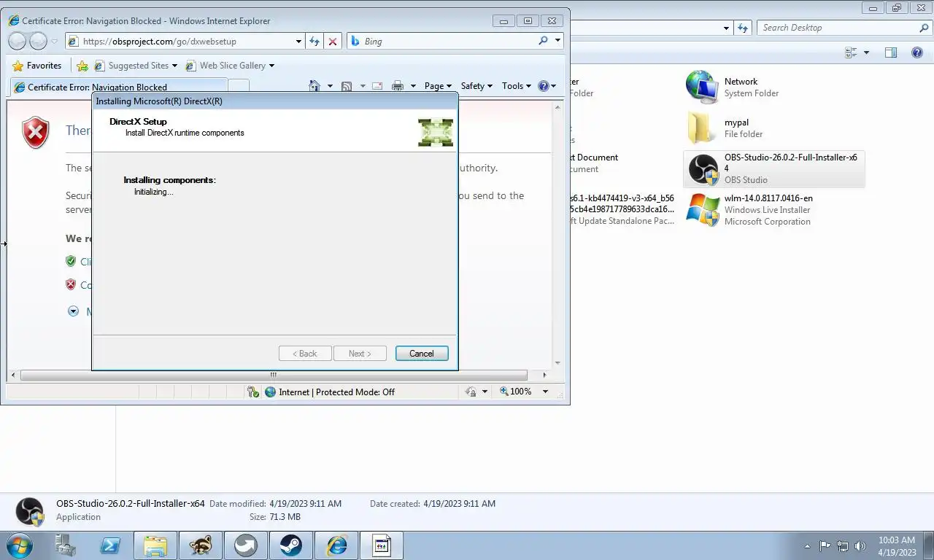
Task: Toggle the Explorer preview pane button
Action: 891,52
